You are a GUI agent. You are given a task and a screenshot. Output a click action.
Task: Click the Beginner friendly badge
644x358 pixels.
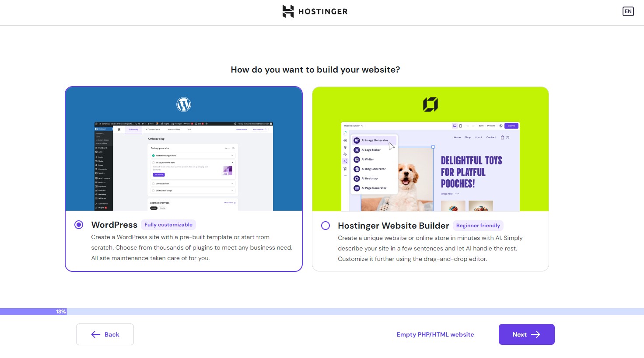pos(478,226)
